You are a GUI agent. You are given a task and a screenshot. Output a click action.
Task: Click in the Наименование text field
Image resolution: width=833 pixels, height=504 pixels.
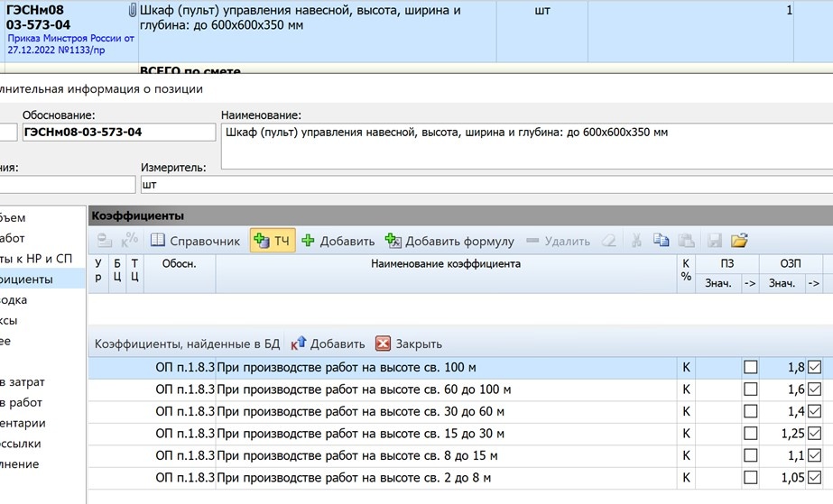(527, 146)
